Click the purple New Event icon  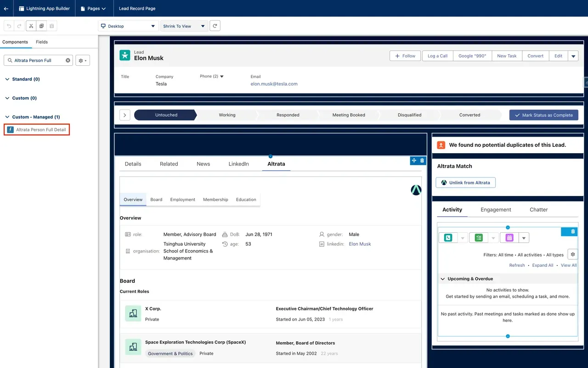[509, 238]
